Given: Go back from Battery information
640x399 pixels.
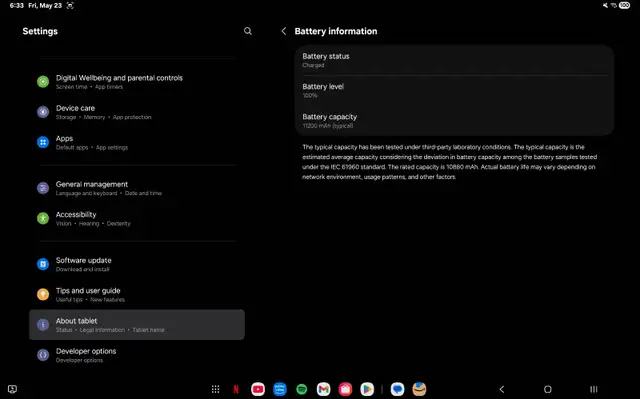Looking at the screenshot, I should [284, 31].
